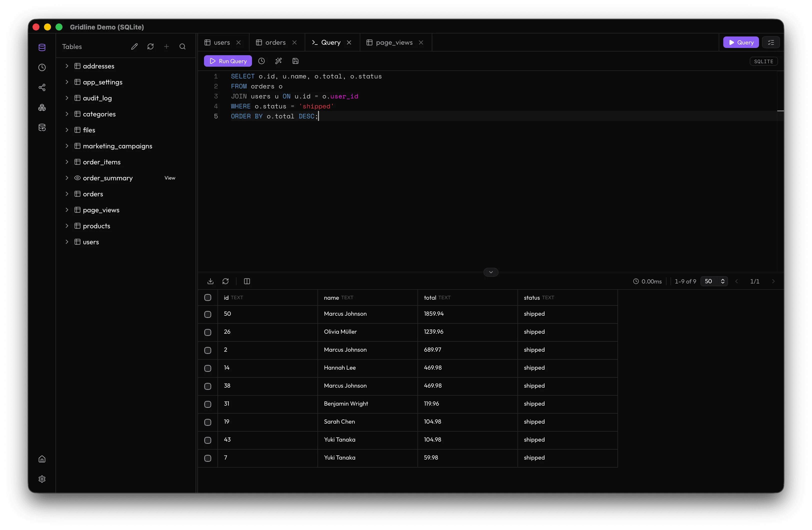Toggle columns layout icon in results bar
Screen dimensions: 812x530
point(247,281)
